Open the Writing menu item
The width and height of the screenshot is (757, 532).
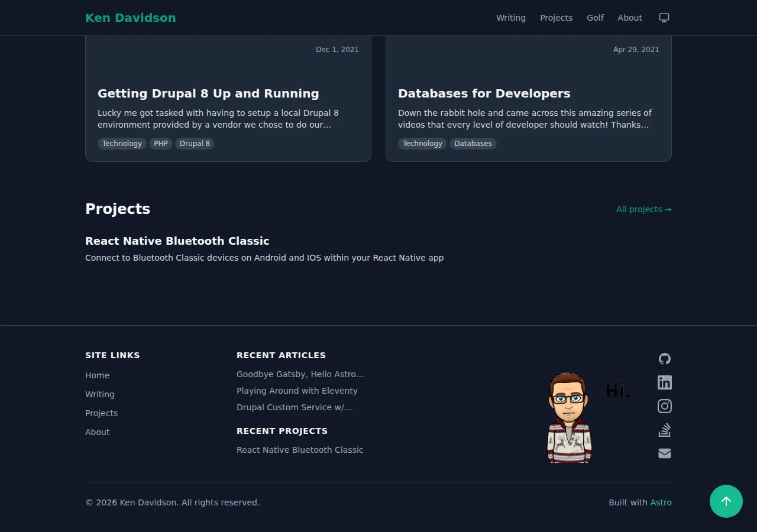(x=511, y=18)
